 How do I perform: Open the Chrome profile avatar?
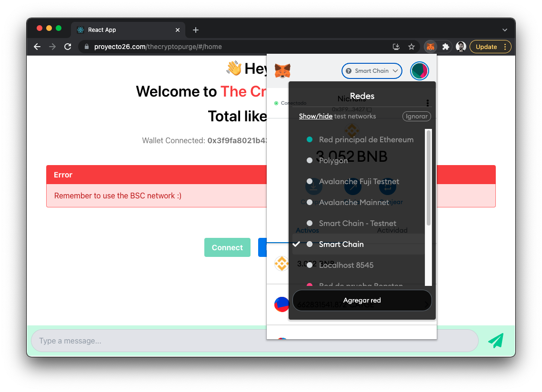click(461, 47)
